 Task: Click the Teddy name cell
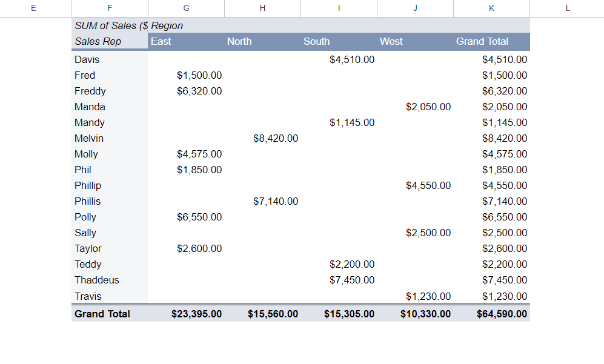pyautogui.click(x=110, y=264)
